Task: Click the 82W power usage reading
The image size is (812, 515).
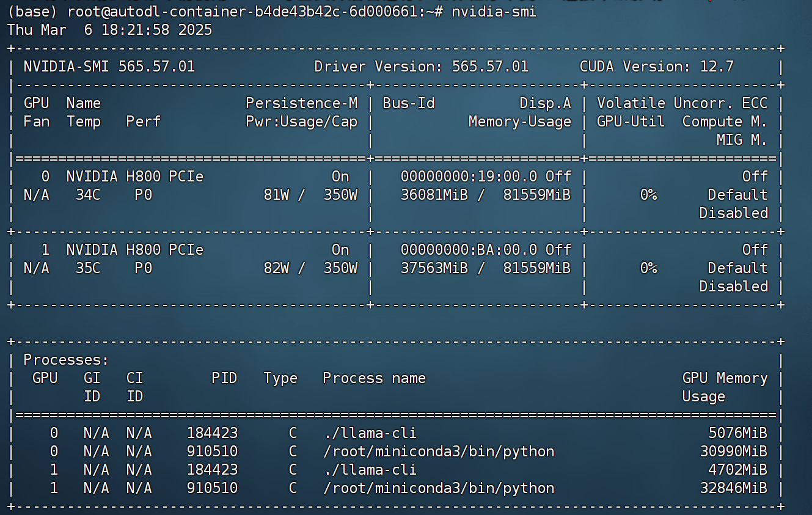Action: [x=276, y=268]
